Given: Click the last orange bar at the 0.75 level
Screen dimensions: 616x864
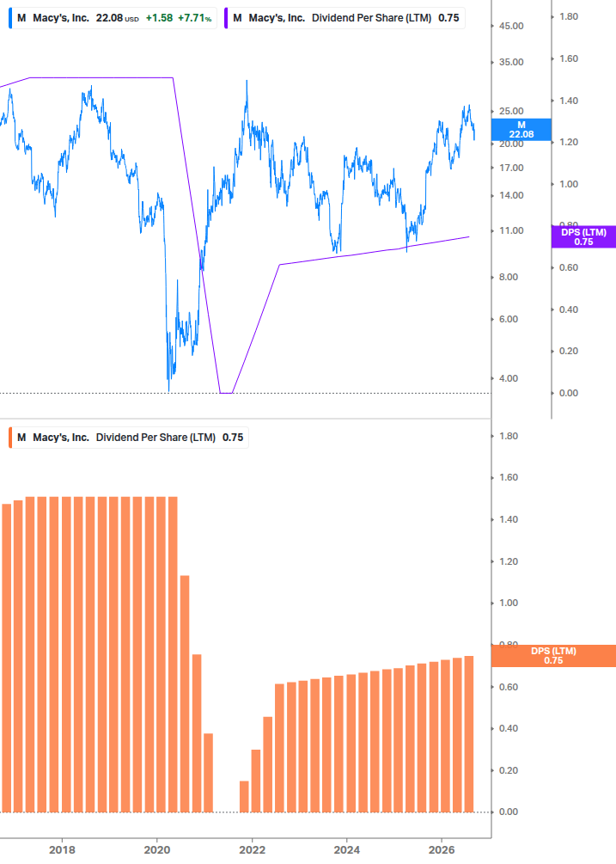Looking at the screenshot, I should coord(469,734).
